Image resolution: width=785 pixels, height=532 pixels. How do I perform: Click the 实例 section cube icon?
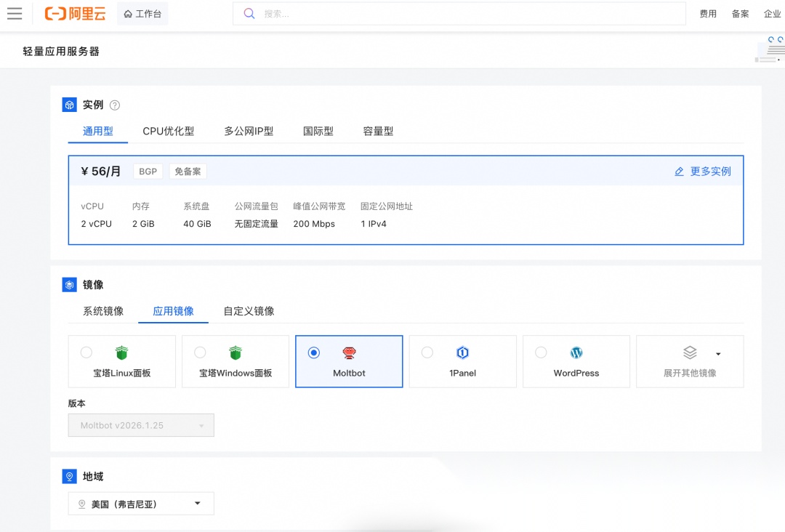(x=70, y=105)
